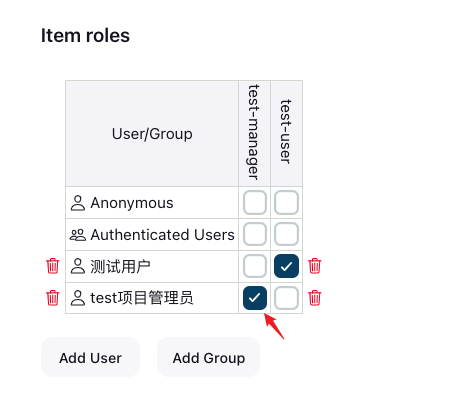This screenshot has width=451, height=410.
Task: Check test-manager for Authenticated Users
Action: [x=255, y=234]
